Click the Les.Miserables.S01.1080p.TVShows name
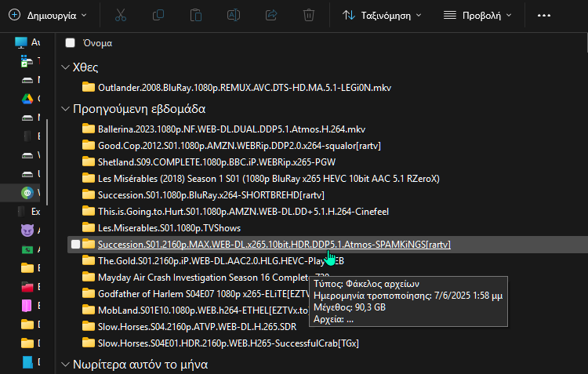This screenshot has height=374, width=588. tap(169, 228)
